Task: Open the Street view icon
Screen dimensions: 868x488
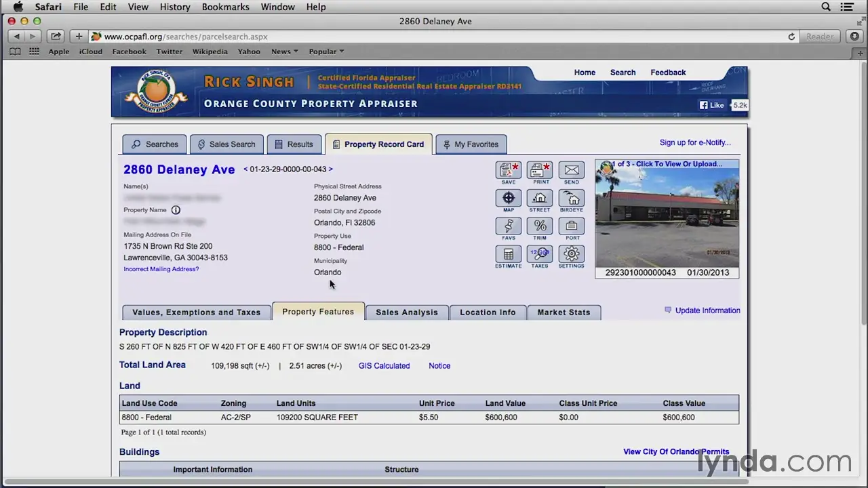Action: 540,198
